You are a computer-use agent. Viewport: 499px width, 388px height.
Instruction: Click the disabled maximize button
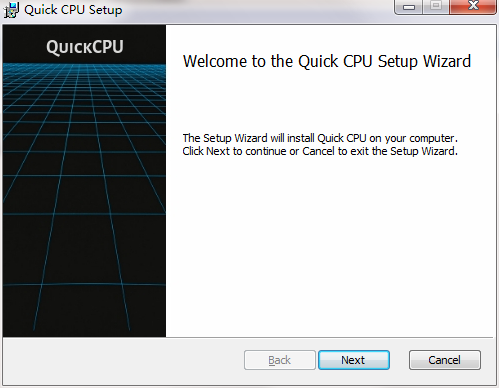click(x=436, y=6)
